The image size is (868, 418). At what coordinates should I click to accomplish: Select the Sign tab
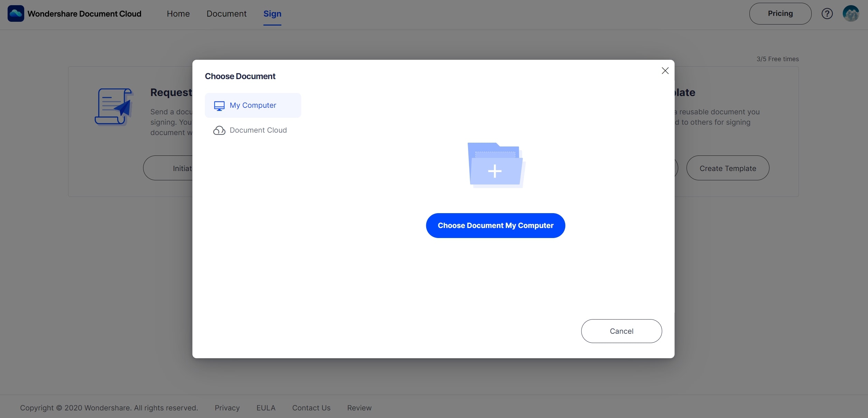pyautogui.click(x=272, y=14)
